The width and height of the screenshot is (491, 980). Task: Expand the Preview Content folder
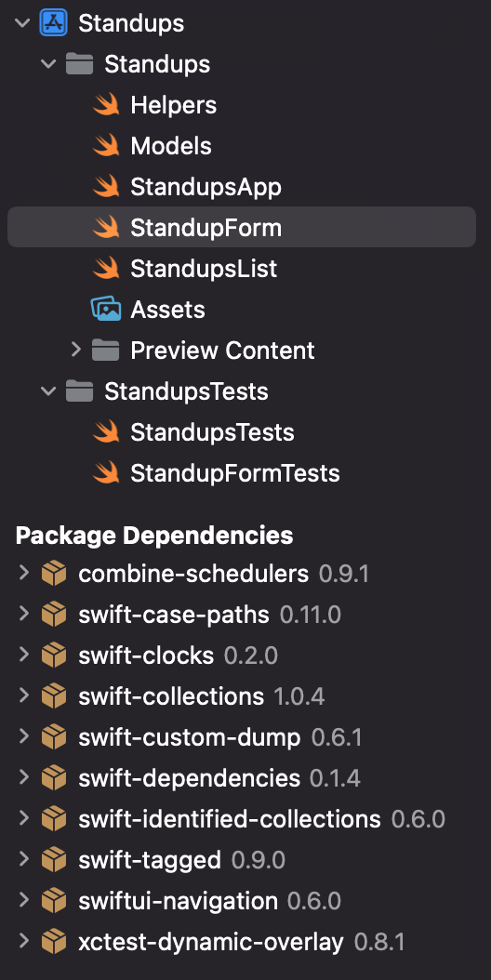tap(75, 350)
